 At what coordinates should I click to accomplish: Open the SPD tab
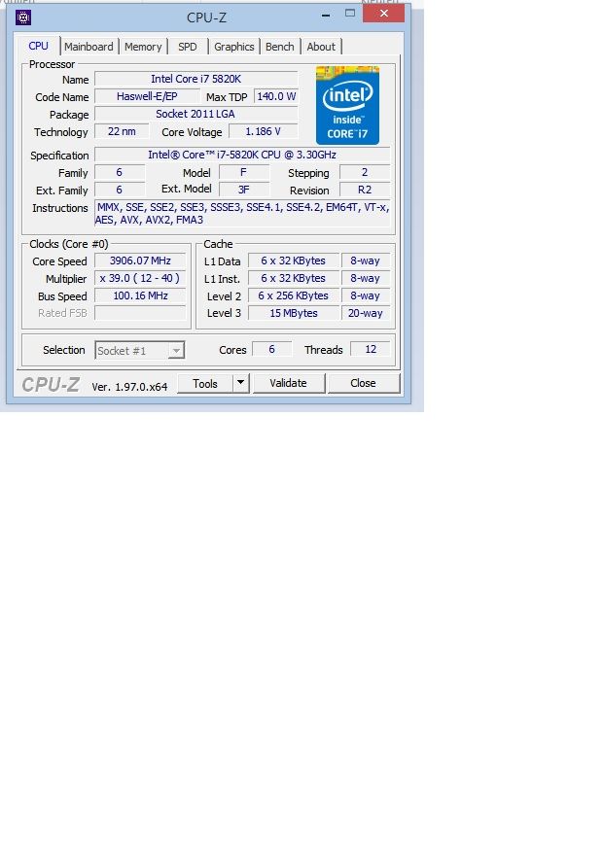(188, 47)
